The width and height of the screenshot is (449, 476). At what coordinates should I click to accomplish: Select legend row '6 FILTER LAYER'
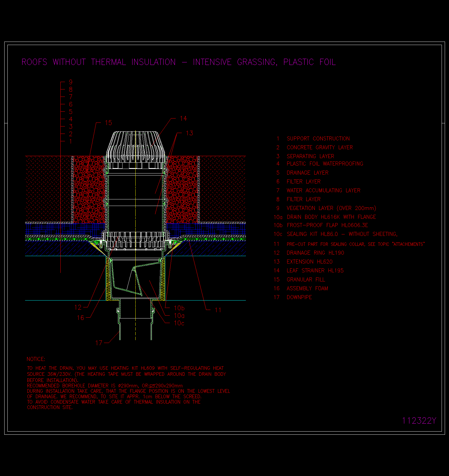298,182
